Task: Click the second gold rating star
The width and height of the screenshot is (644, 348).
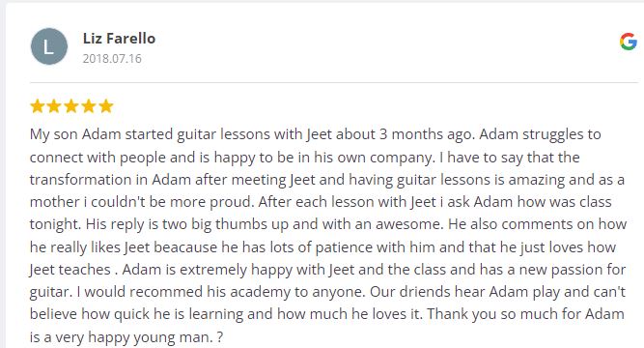Action: click(54, 106)
